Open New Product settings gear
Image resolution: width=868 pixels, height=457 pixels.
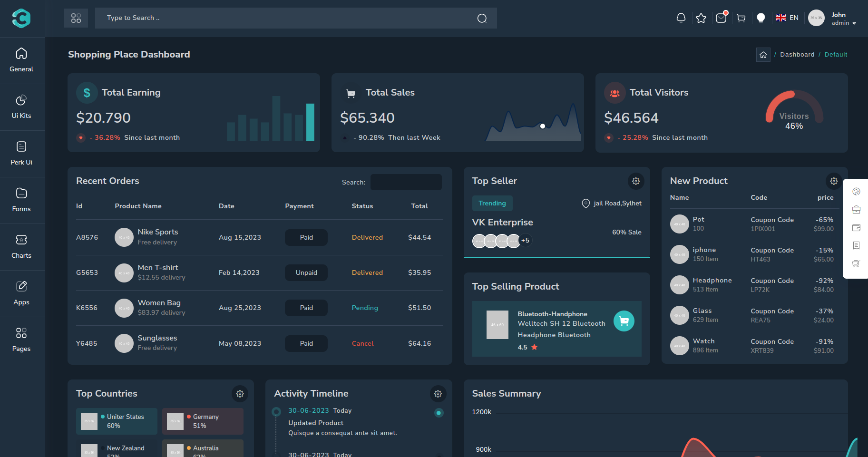[834, 181]
